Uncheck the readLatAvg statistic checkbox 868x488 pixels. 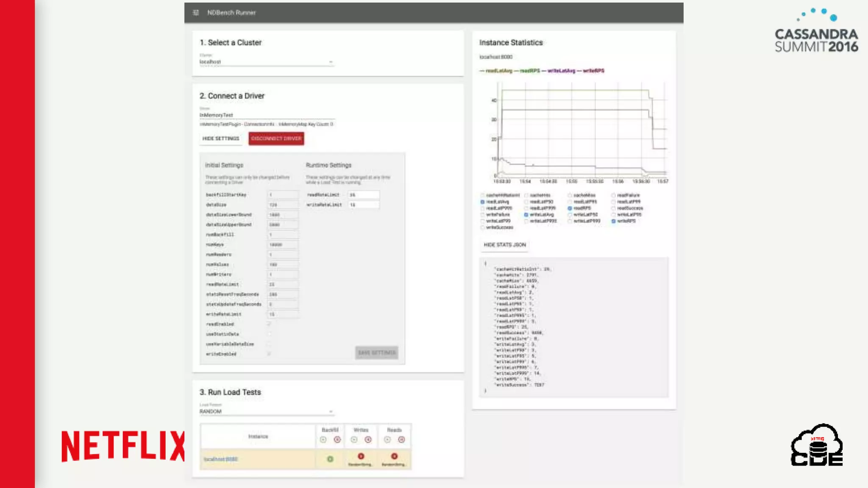coord(482,202)
